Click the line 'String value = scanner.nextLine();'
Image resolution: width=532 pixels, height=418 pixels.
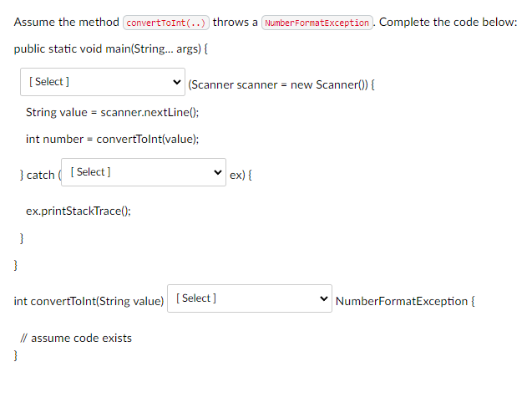[112, 112]
